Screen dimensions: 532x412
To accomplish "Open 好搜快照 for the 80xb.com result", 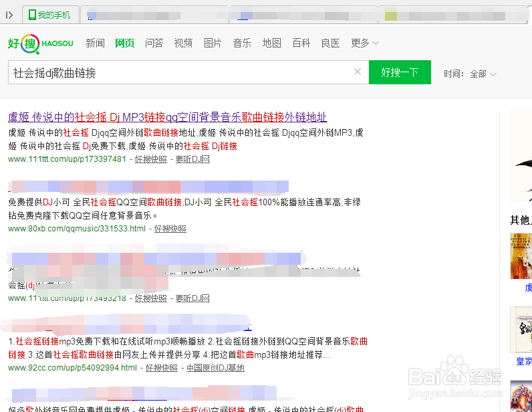I will click(170, 229).
